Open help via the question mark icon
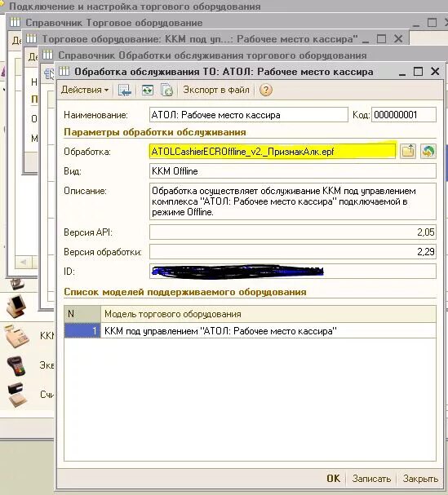 point(266,90)
